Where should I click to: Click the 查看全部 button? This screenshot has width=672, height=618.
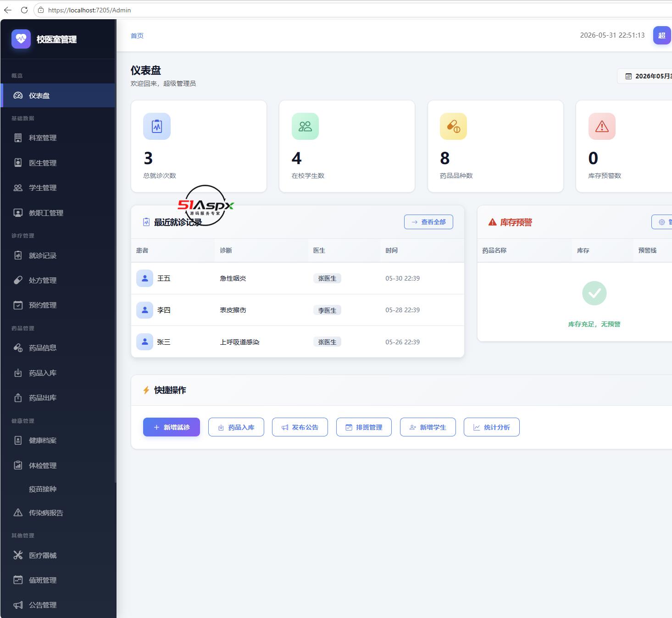(x=428, y=222)
